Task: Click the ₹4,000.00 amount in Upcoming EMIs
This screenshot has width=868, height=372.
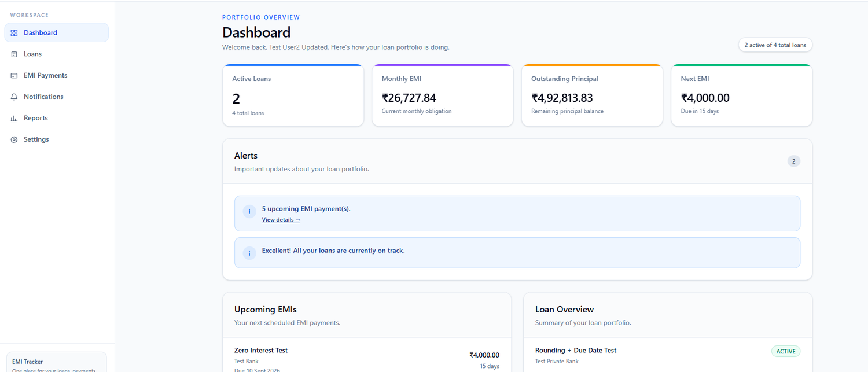Action: click(484, 355)
